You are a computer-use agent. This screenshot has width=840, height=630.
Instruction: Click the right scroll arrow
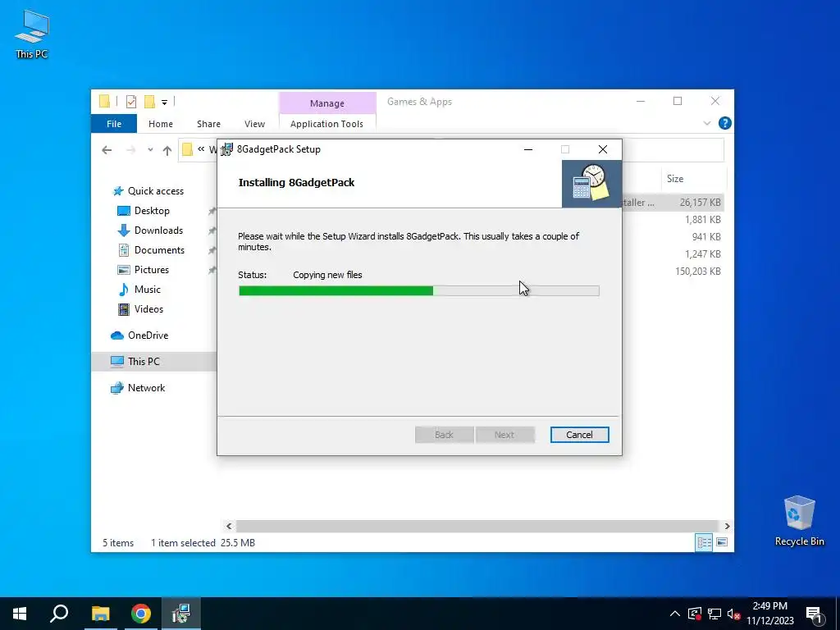click(x=727, y=526)
